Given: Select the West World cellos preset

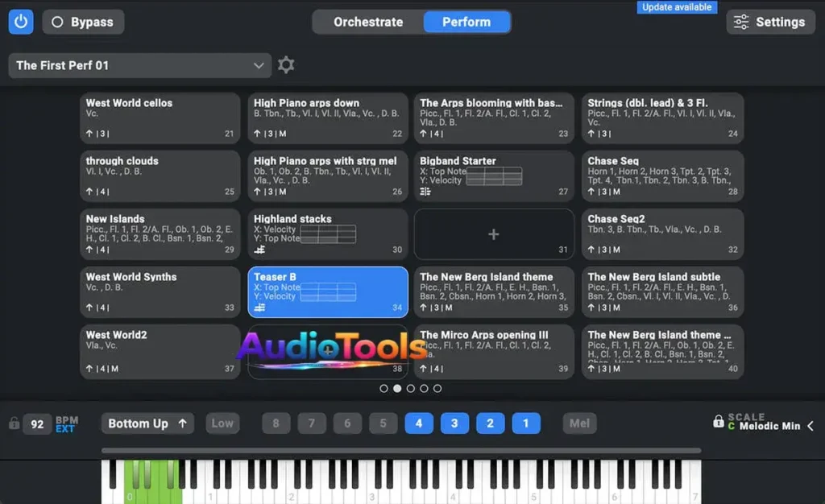Looking at the screenshot, I should (160, 118).
